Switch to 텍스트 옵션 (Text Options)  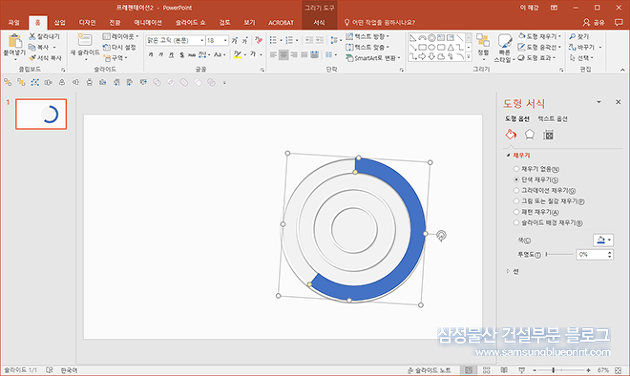click(x=552, y=119)
